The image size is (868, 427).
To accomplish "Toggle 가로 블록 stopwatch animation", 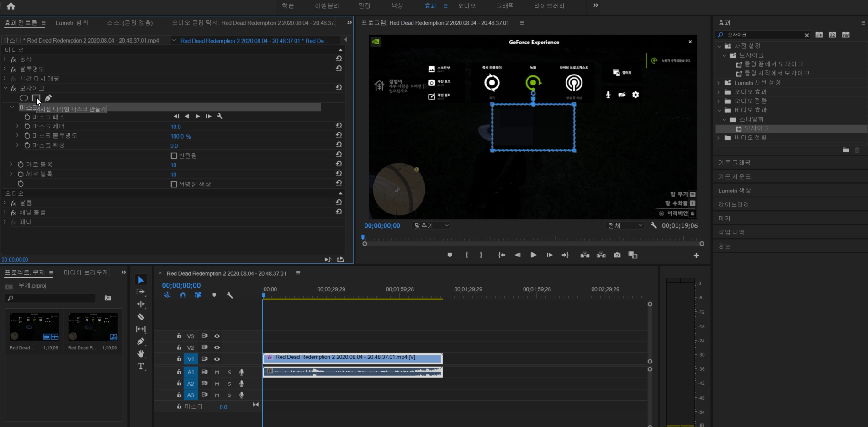I will tap(21, 165).
